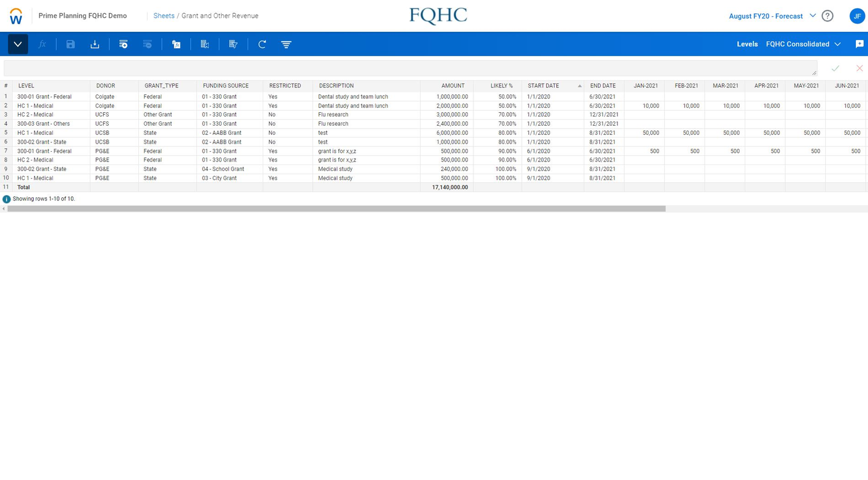Open Help via the question mark icon
This screenshot has height=480, width=868.
click(827, 16)
